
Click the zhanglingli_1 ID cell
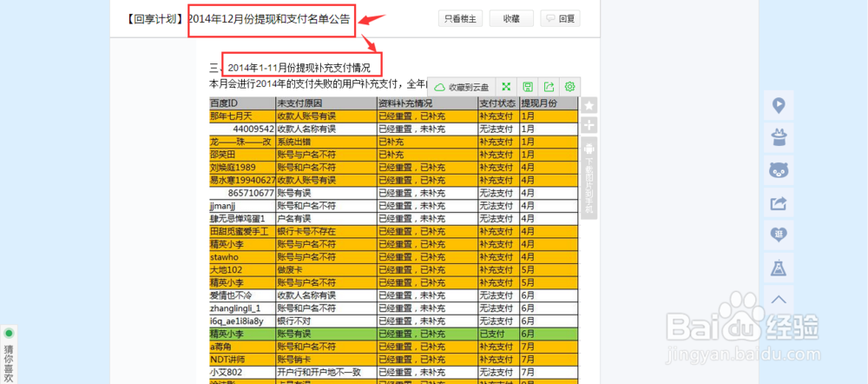pyautogui.click(x=242, y=308)
